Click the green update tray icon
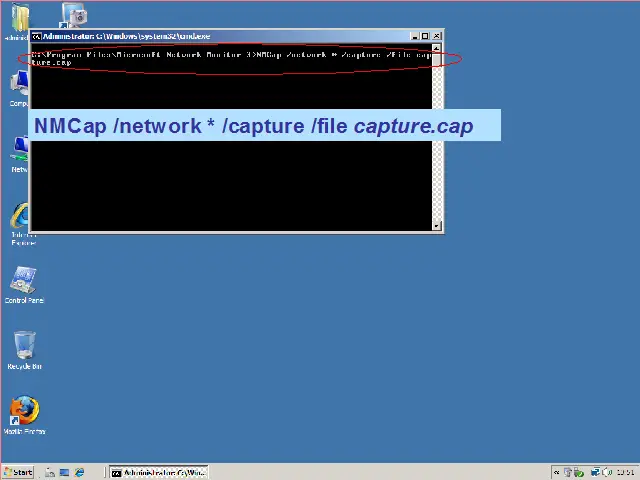The height and width of the screenshot is (480, 640). coord(579,473)
